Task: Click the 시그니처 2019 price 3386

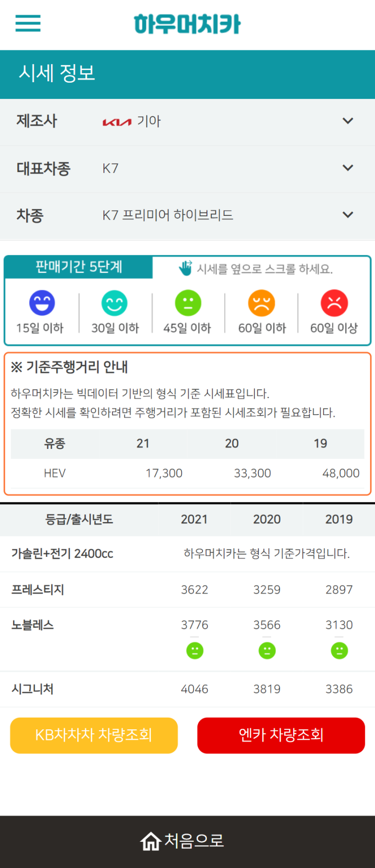Action: click(339, 689)
